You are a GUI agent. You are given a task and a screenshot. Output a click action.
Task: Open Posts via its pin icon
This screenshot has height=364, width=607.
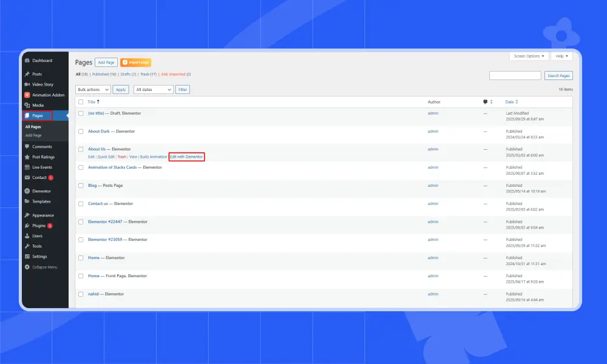(27, 74)
